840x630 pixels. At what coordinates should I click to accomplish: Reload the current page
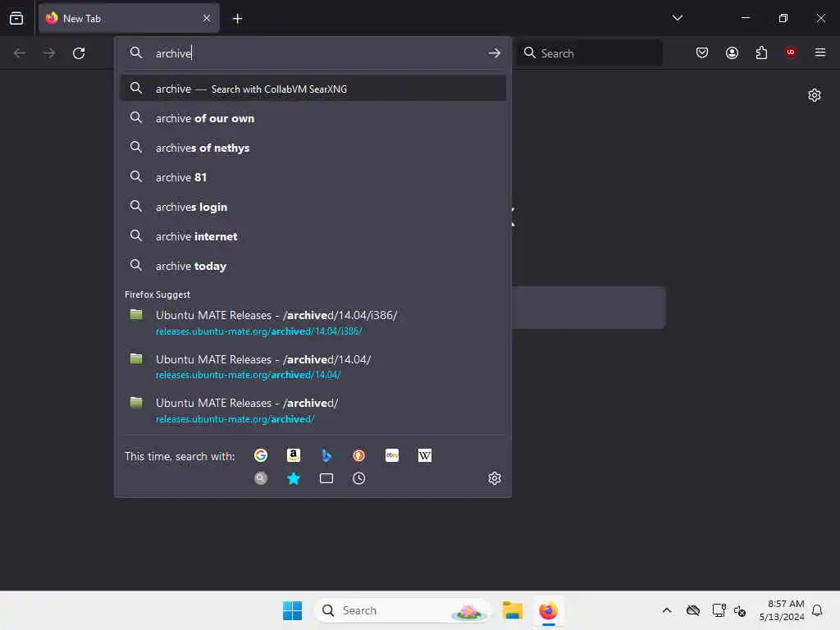point(79,53)
